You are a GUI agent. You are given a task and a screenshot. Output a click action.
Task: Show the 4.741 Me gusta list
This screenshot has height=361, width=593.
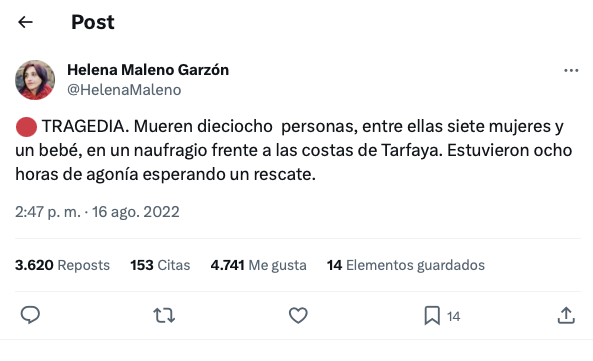tap(258, 265)
